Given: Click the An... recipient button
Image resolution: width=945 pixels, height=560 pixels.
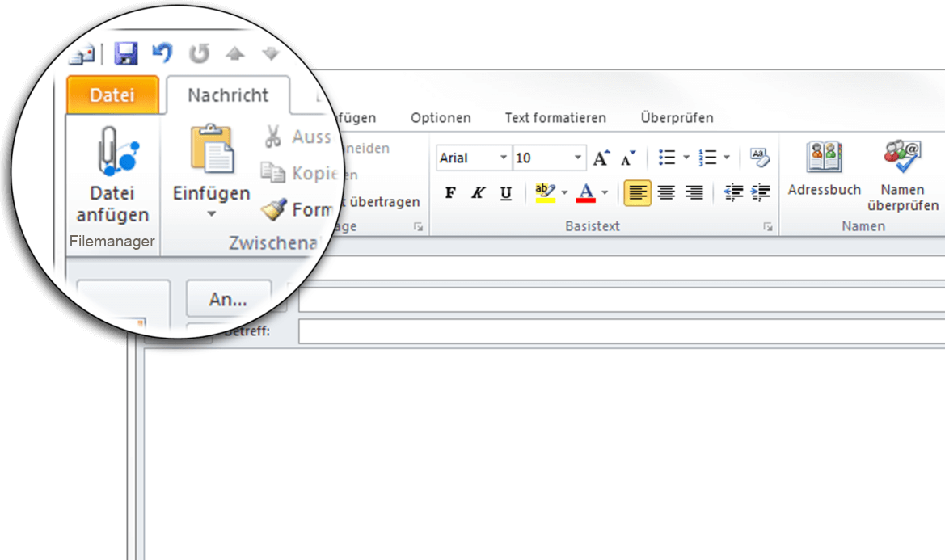Looking at the screenshot, I should coord(229,299).
